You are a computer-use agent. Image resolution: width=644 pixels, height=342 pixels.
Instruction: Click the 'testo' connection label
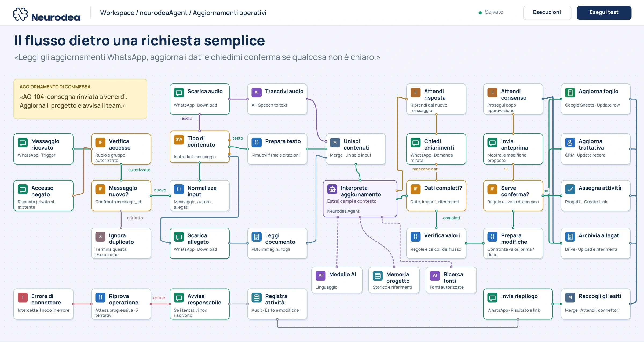(238, 138)
